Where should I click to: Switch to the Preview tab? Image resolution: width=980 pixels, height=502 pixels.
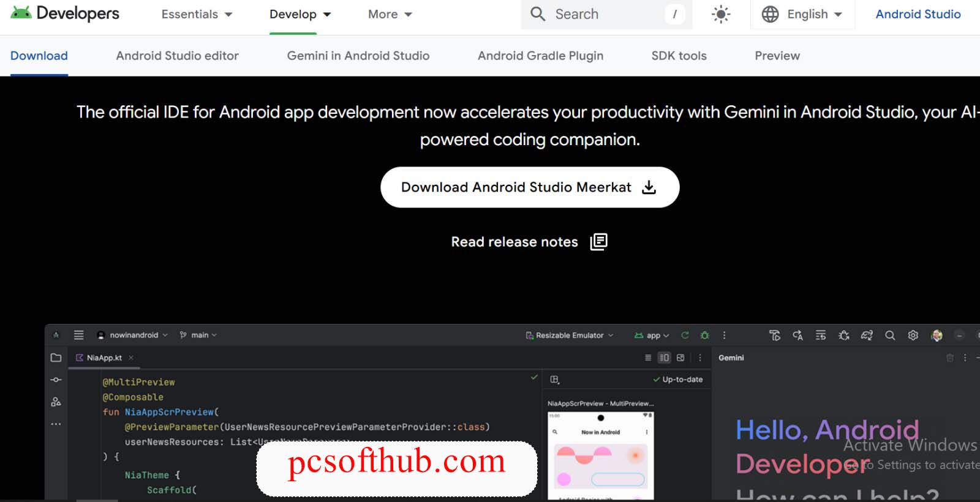point(777,56)
